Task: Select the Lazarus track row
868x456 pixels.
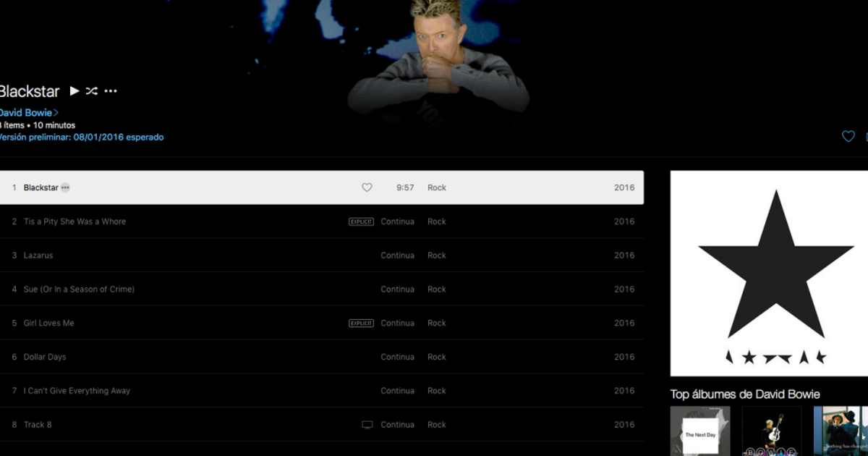Action: (322, 256)
